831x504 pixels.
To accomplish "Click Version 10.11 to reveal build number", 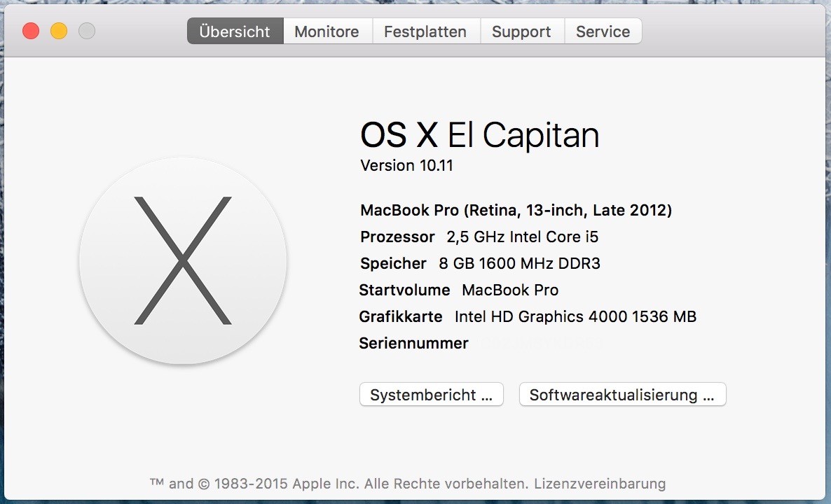I will click(x=407, y=165).
